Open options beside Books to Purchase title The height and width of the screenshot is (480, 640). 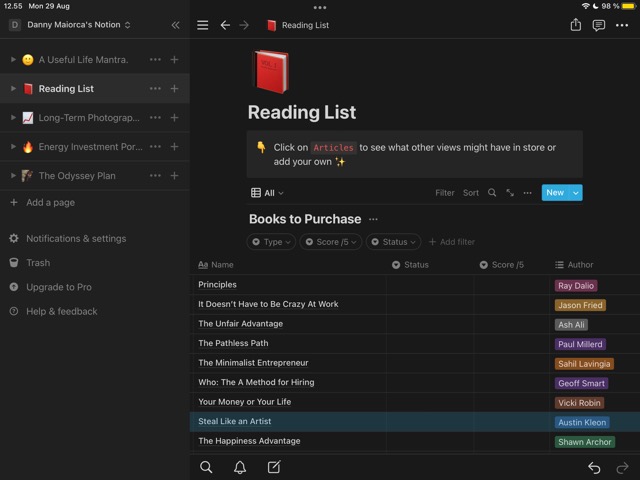coord(373,219)
